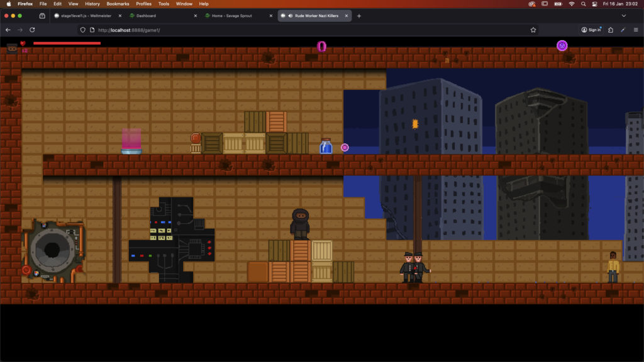
Task: Click the hooded ninja character on the crates
Action: [300, 224]
